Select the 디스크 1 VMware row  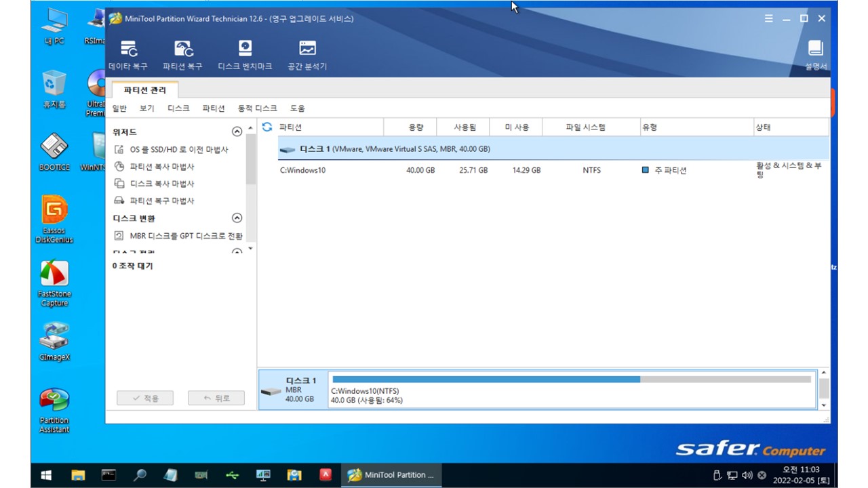tap(553, 148)
